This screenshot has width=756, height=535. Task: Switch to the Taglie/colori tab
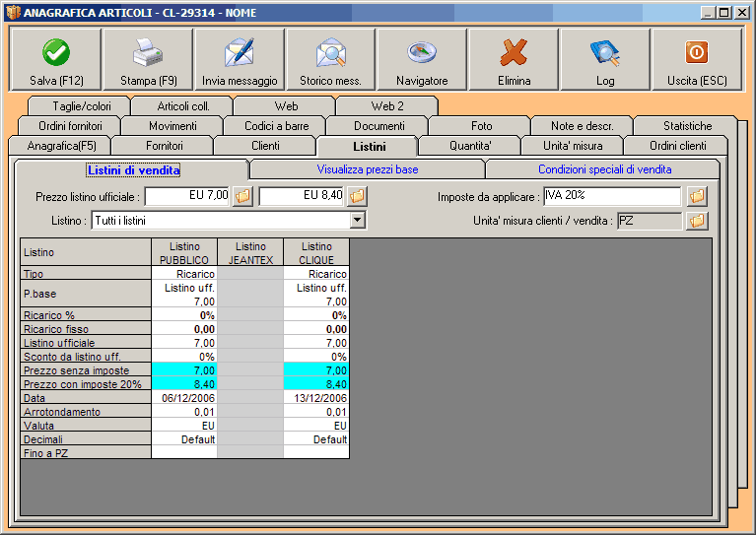tap(81, 106)
